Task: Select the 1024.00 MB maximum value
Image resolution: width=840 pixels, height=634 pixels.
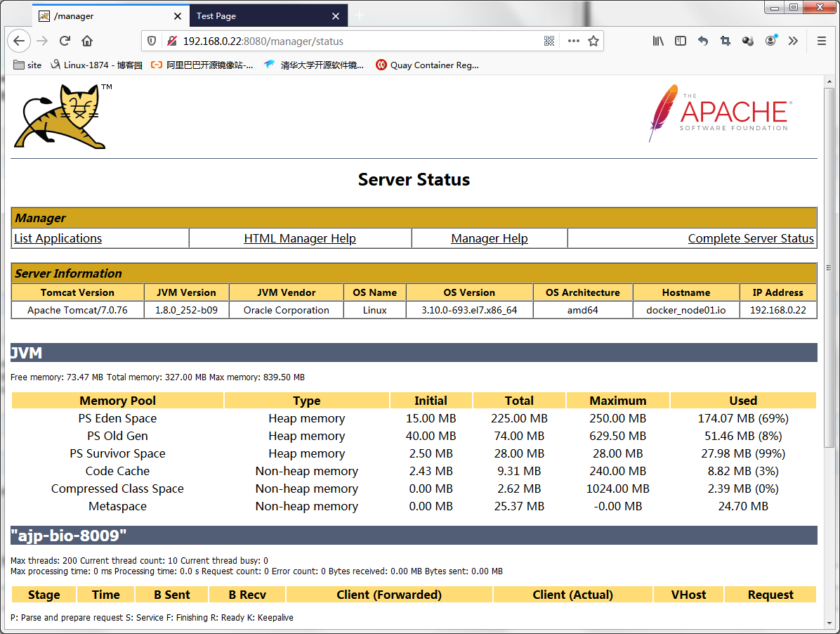Action: pos(617,489)
